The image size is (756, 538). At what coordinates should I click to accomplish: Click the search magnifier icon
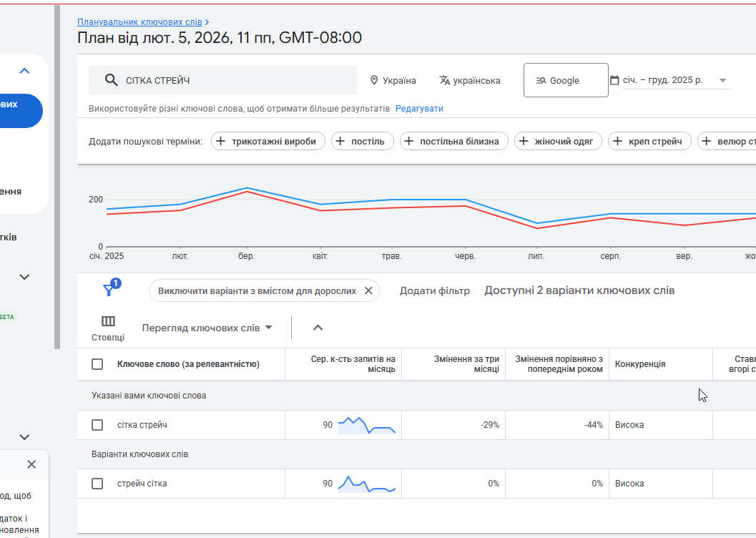[x=111, y=80]
